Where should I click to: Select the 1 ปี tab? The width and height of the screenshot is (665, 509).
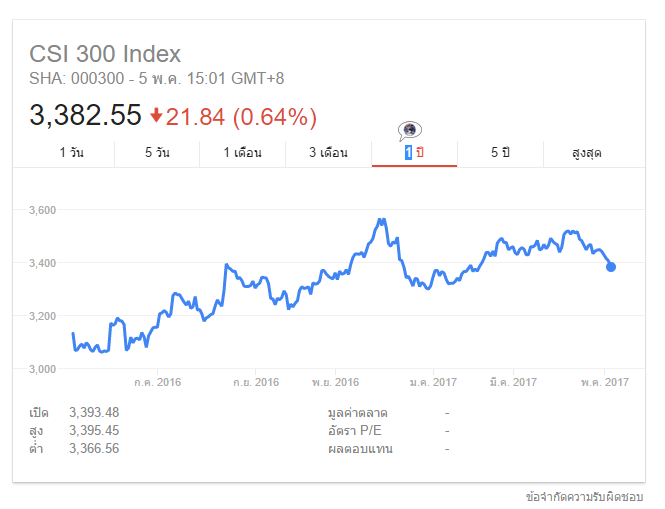414,153
